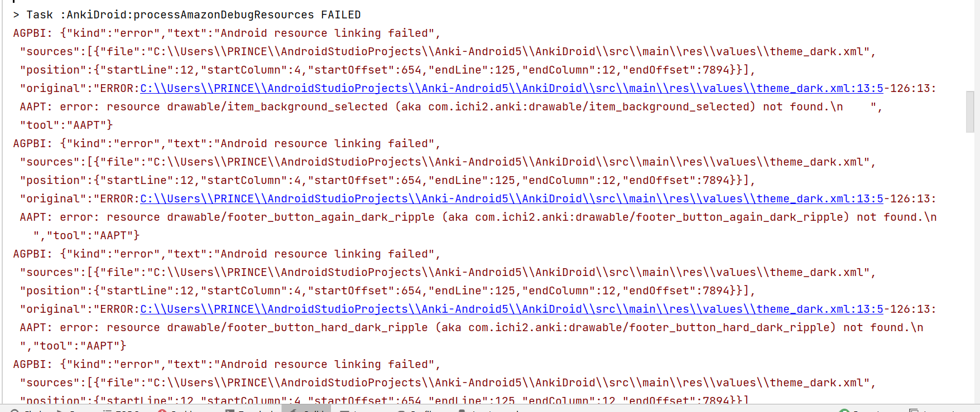Follow the first theme_dark.xml:13:5 link
This screenshot has height=412, width=980.
(x=511, y=88)
